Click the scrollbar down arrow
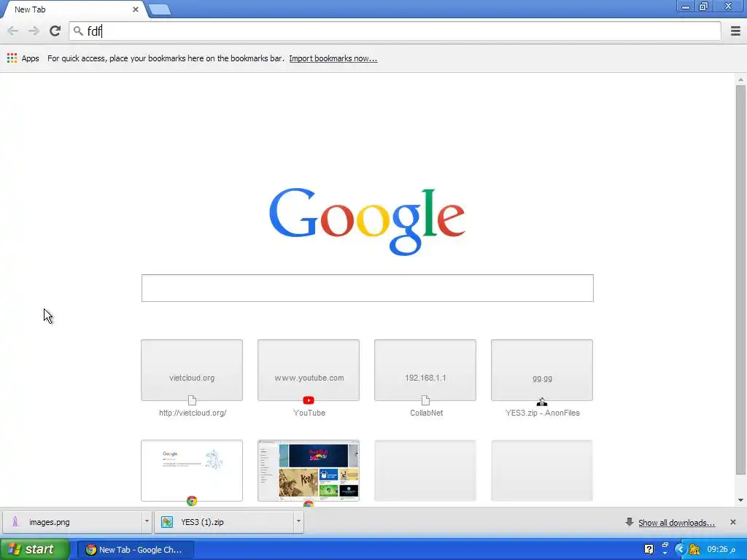This screenshot has height=560, width=747. pos(740,500)
